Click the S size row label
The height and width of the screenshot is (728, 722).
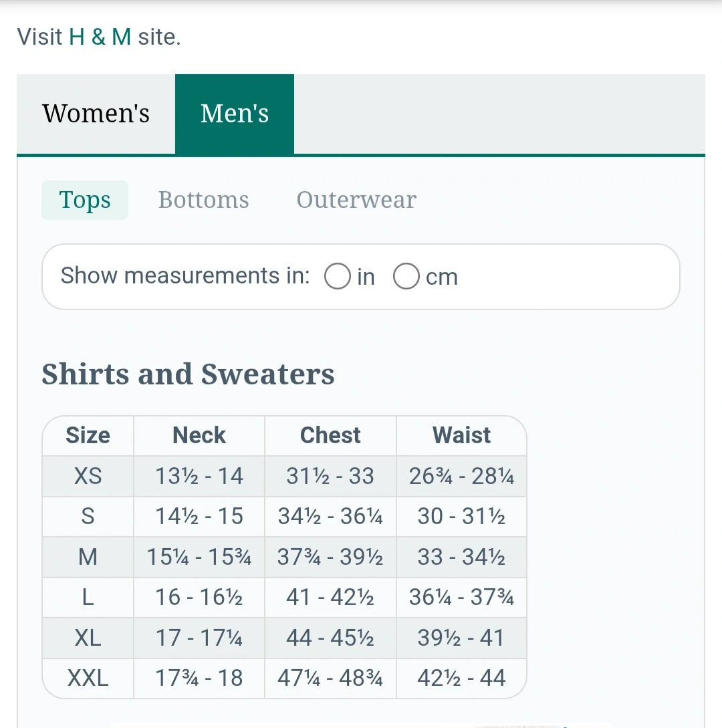click(x=88, y=517)
